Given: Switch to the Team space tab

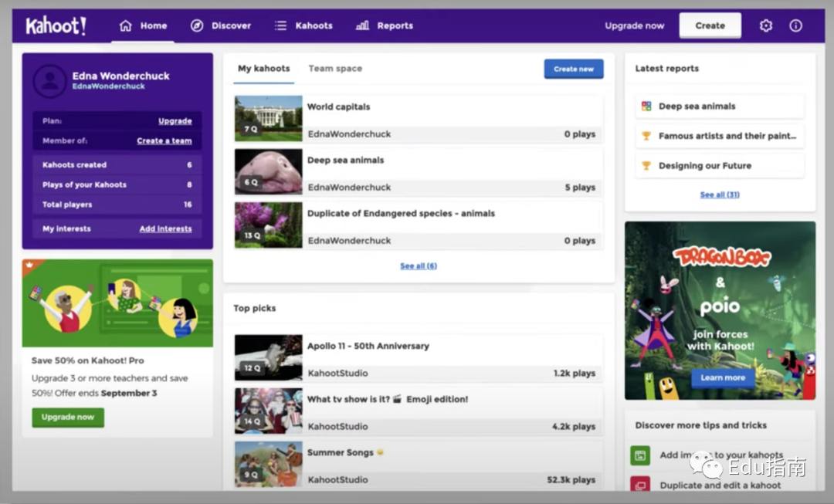Looking at the screenshot, I should [335, 69].
